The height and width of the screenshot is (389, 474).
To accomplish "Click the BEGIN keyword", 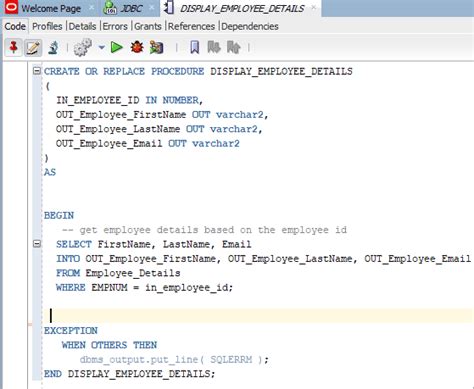I will (x=59, y=215).
